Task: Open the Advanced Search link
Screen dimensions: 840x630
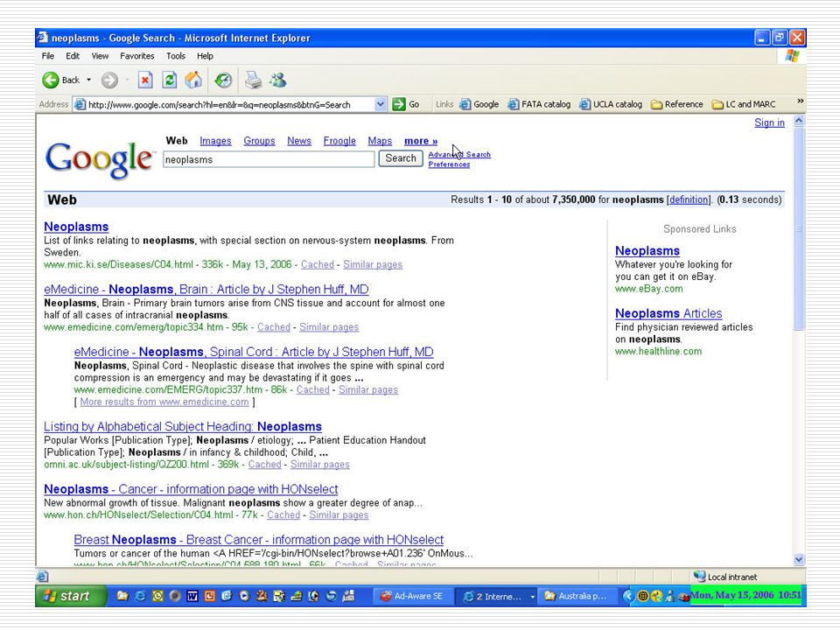Action: tap(459, 154)
